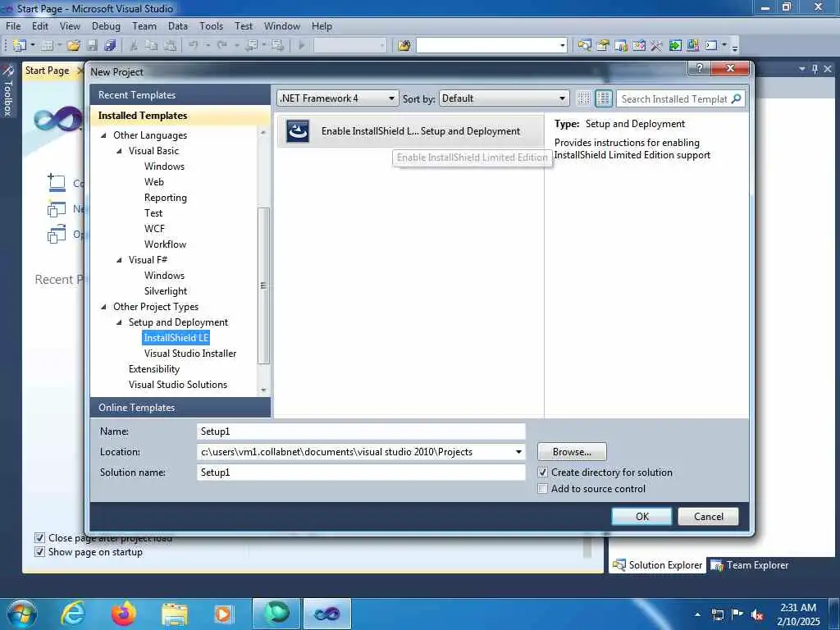Open Solution Explorer from the toolbar icon
The image size is (840, 630).
[584, 46]
